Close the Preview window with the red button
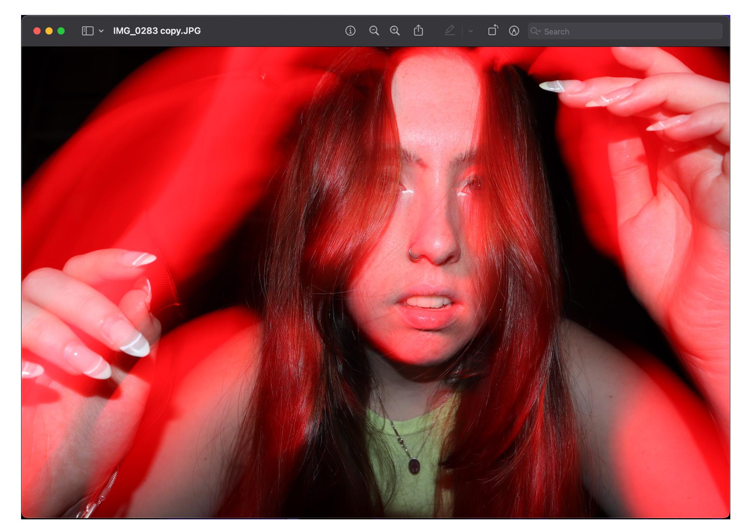The image size is (756, 532). (x=37, y=31)
